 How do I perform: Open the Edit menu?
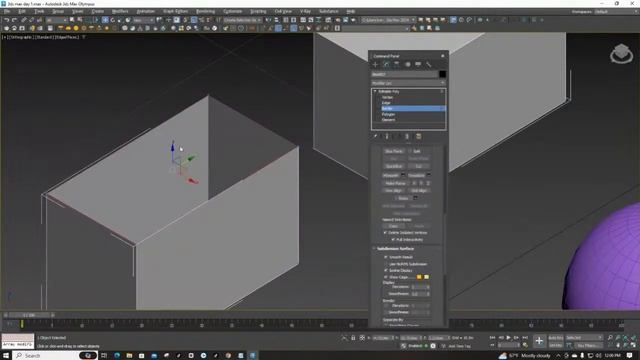[22, 11]
